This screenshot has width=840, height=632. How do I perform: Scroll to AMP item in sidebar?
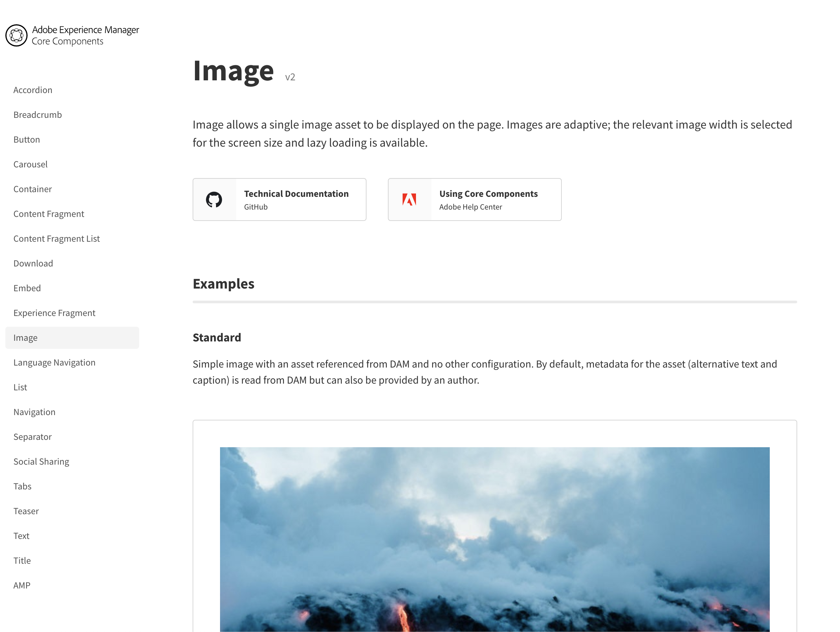point(21,585)
